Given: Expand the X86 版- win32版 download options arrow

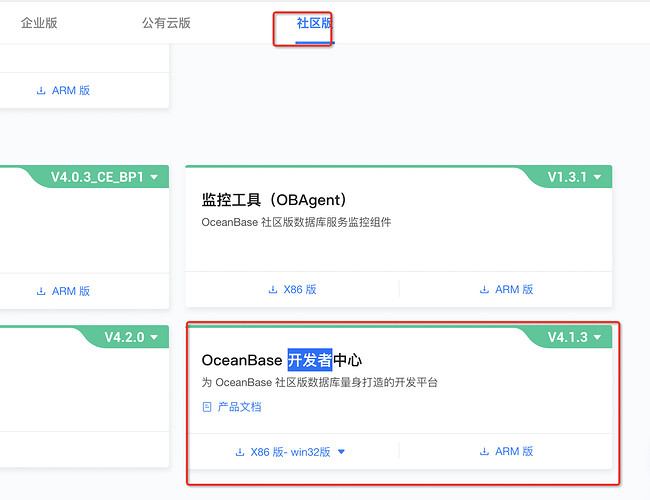Looking at the screenshot, I should pyautogui.click(x=341, y=451).
